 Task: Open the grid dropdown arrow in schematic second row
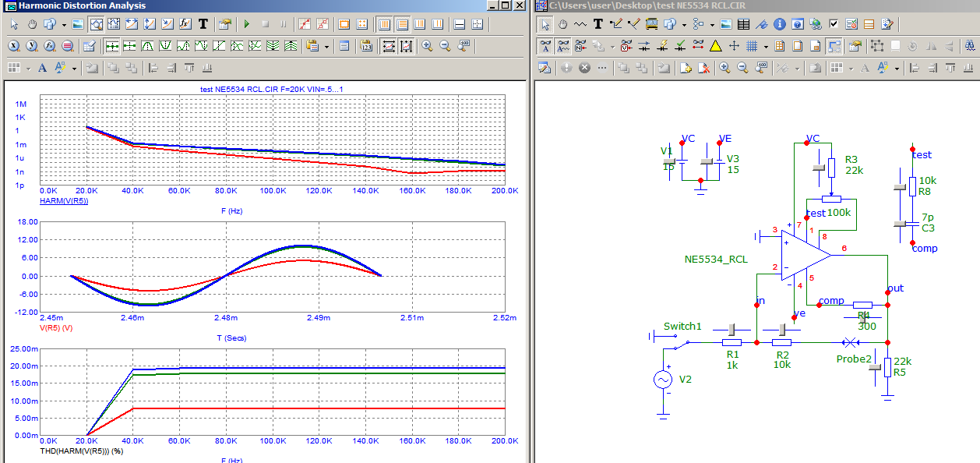766,46
